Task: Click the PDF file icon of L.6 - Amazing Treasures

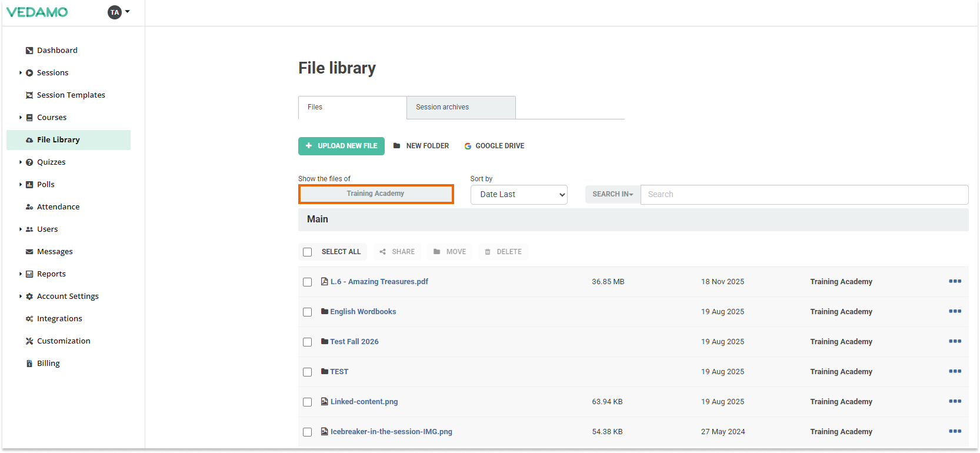Action: click(x=324, y=281)
